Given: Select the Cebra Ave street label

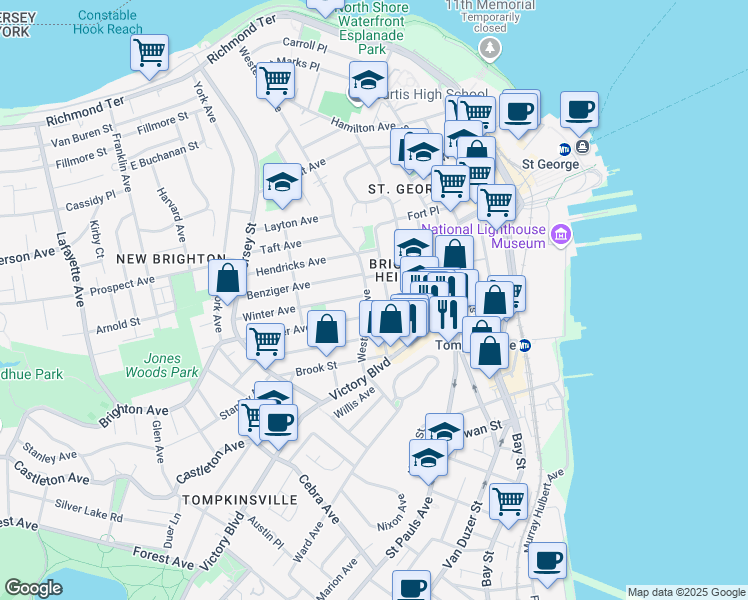Looking at the screenshot, I should (319, 499).
